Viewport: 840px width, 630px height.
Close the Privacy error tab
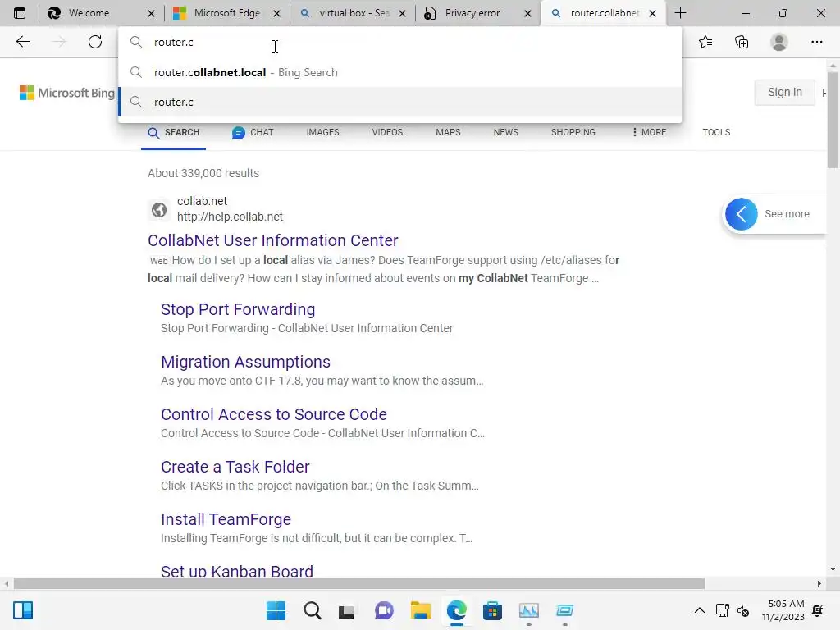click(527, 13)
